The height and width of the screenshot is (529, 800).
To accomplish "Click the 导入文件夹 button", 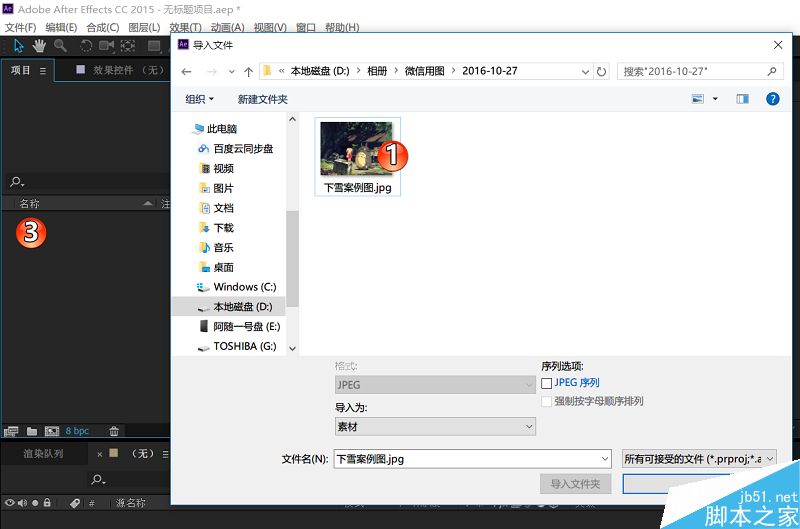I will pyautogui.click(x=576, y=484).
